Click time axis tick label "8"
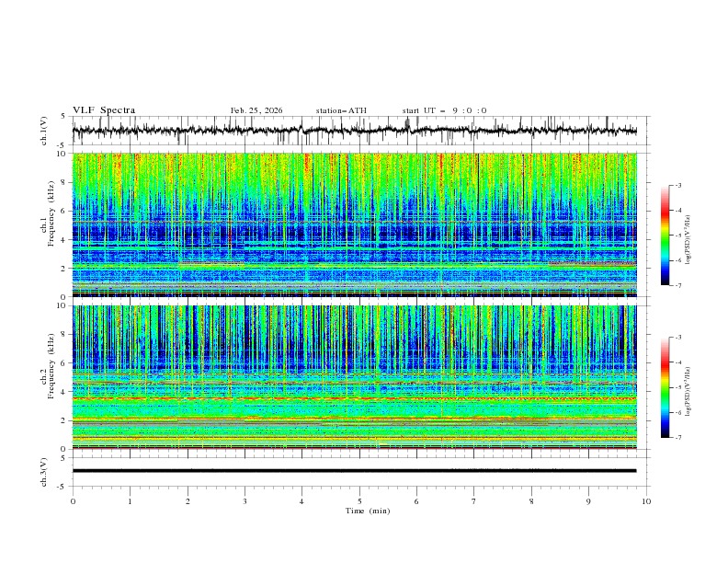Image resolution: width=728 pixels, height=563 pixels. click(x=531, y=501)
